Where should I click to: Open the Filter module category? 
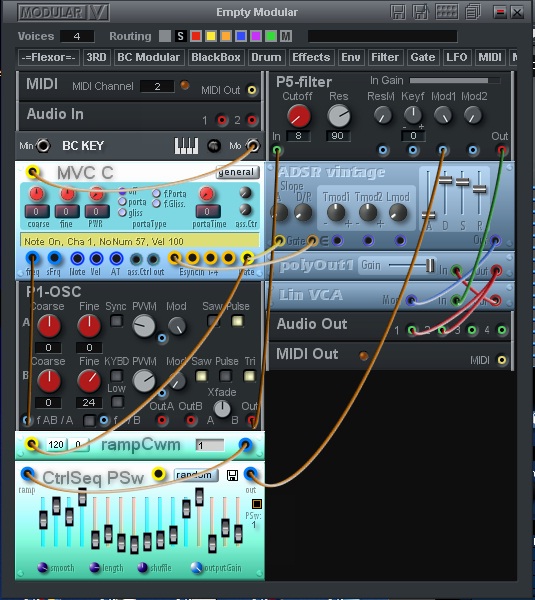[x=385, y=57]
